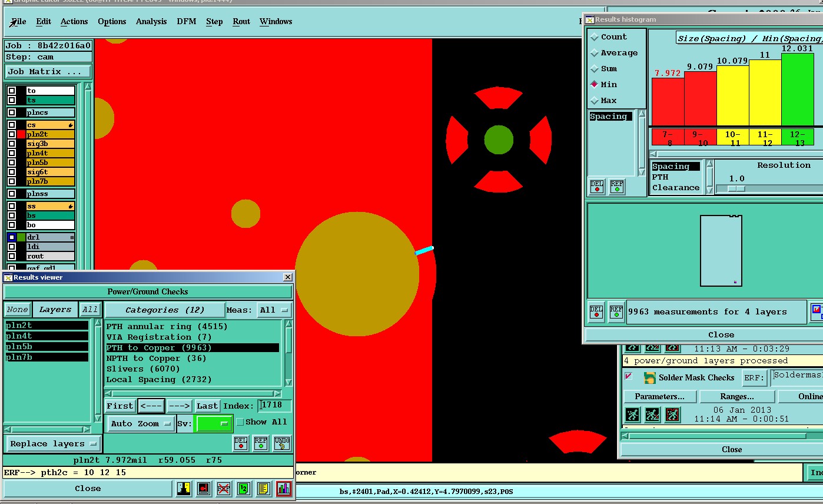
Task: Click the red 7.972 histogram bar
Action: pos(668,102)
